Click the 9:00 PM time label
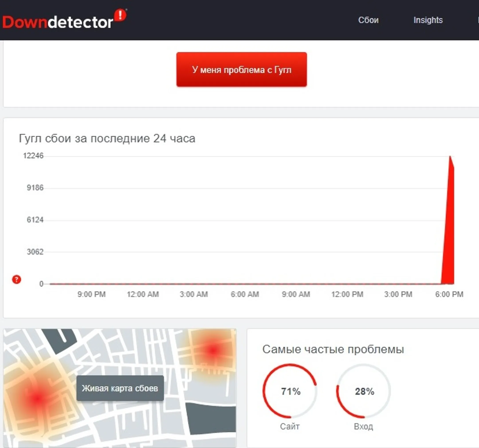Image resolution: width=479 pixels, height=448 pixels. point(92,294)
